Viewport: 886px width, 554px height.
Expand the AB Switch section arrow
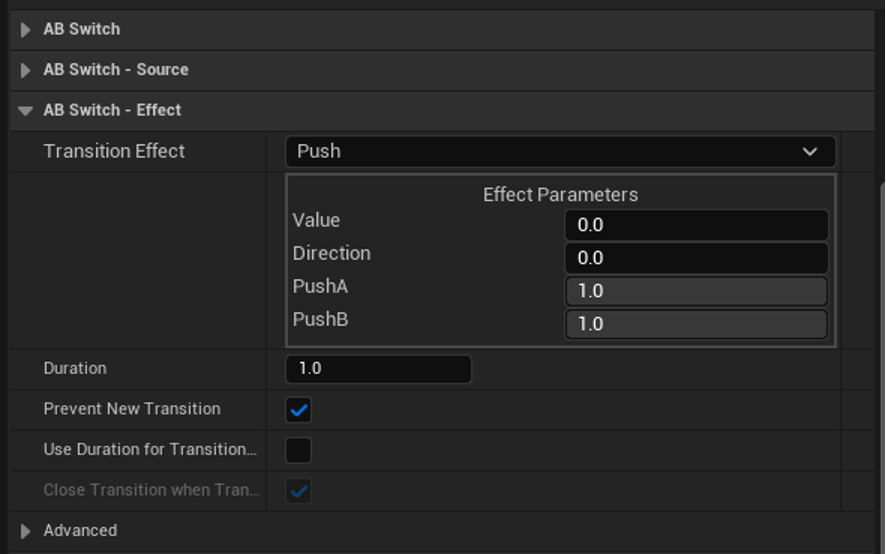coord(26,30)
